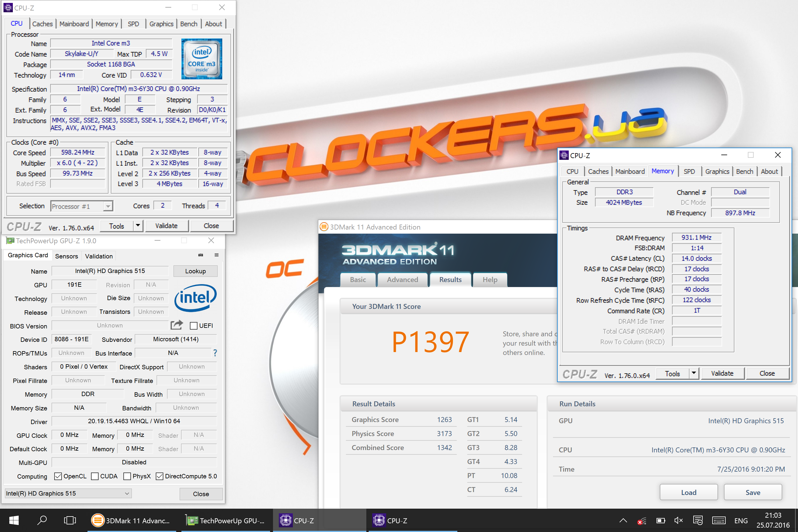This screenshot has width=798, height=532.
Task: Click the Bus Interface question mark icon
Action: [x=215, y=353]
